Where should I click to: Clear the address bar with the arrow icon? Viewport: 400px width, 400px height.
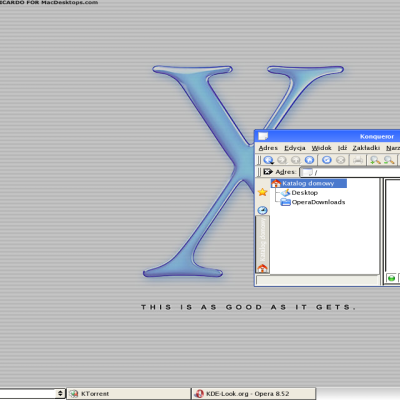pos(268,172)
